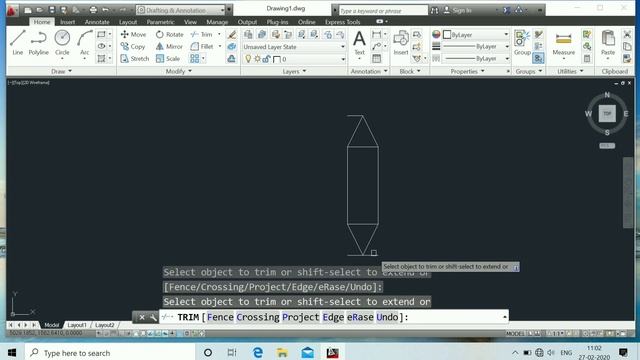Activate the Move command
640x360 pixels.
(133, 35)
